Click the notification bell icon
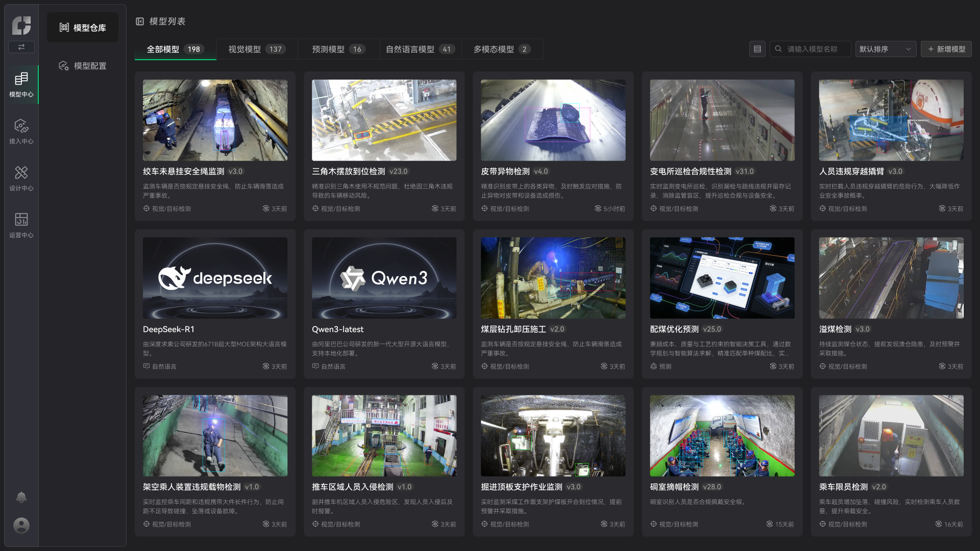 pyautogui.click(x=21, y=497)
